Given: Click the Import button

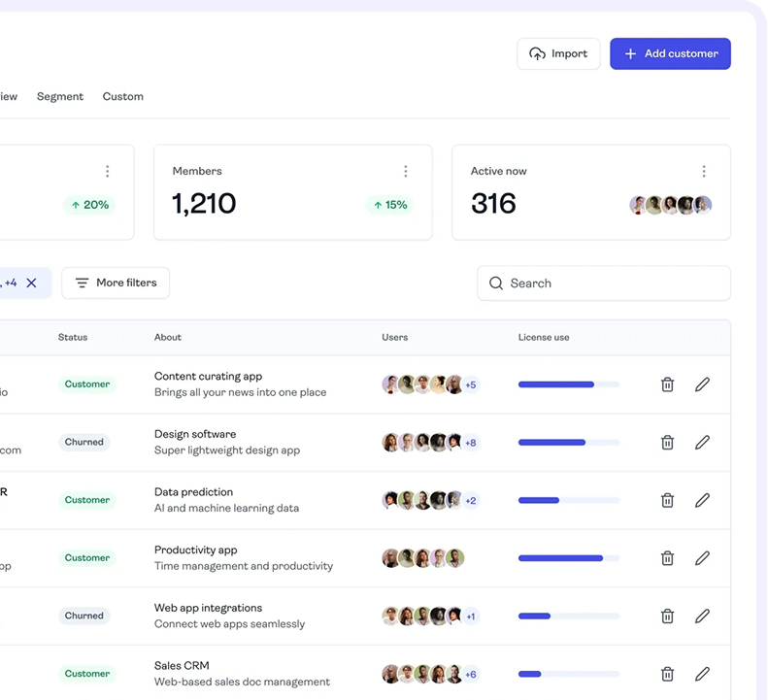Looking at the screenshot, I should 558,53.
